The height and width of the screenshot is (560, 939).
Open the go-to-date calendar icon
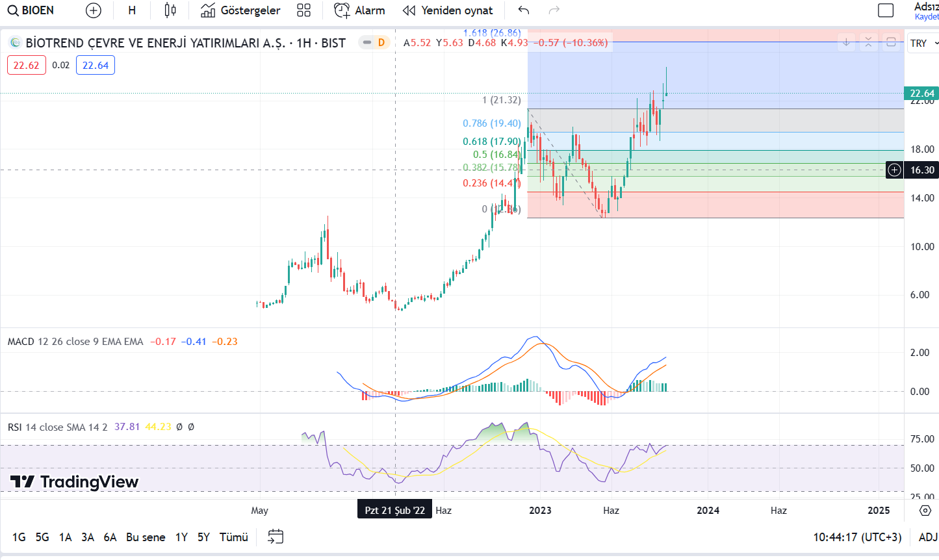[x=276, y=537]
